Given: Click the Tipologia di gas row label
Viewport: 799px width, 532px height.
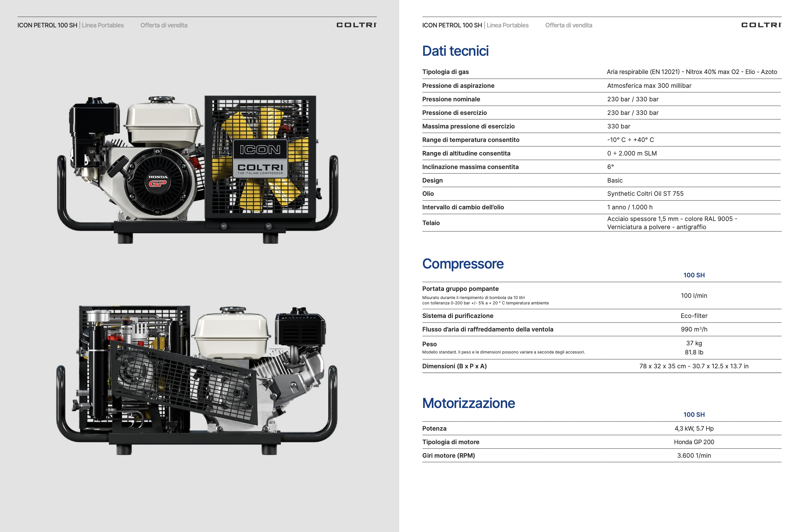Looking at the screenshot, I should (x=445, y=72).
